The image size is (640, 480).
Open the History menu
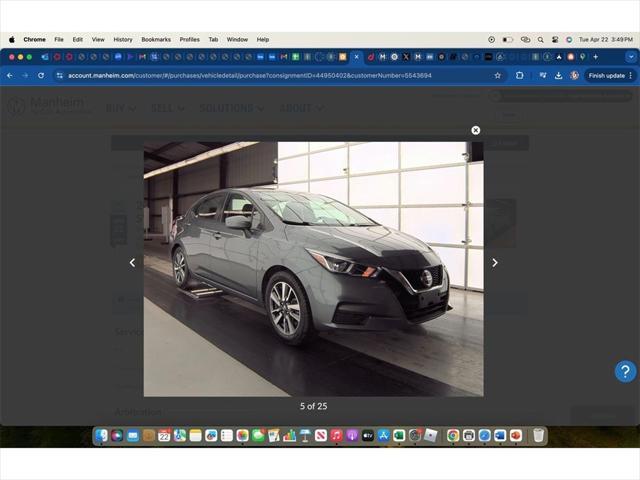click(x=123, y=40)
